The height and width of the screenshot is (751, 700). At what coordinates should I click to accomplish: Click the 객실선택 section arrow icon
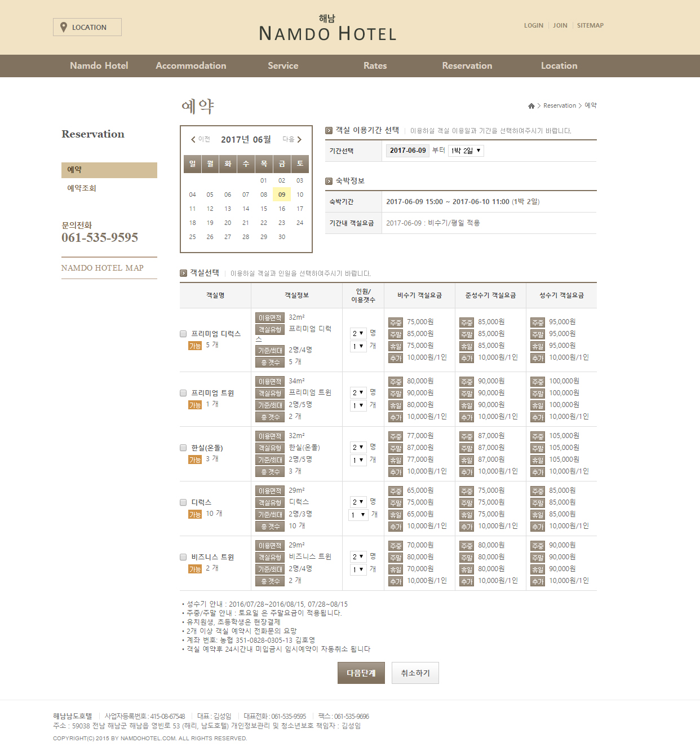pyautogui.click(x=183, y=273)
